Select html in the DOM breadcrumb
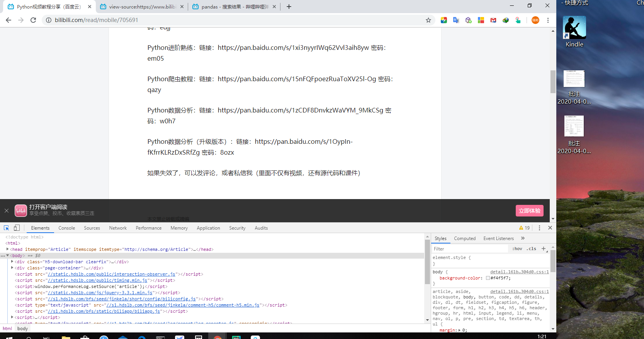Screen dimensions: 644x339 [7, 329]
